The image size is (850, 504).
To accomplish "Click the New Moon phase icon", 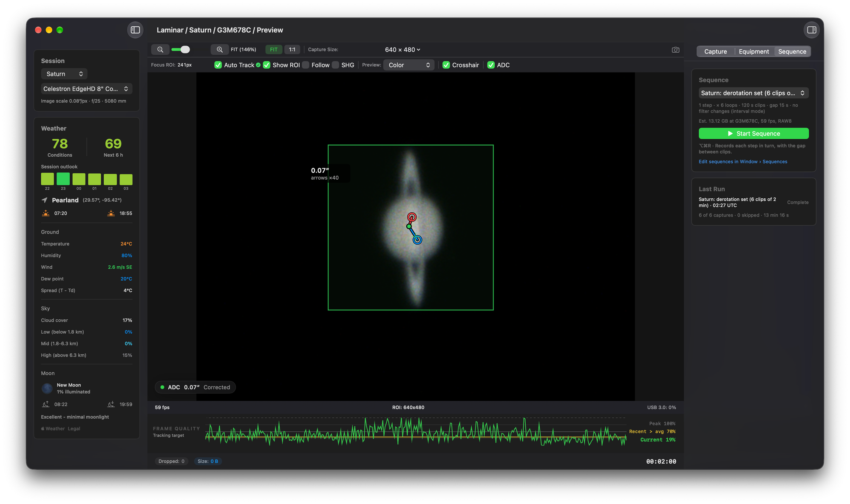I will [47, 388].
